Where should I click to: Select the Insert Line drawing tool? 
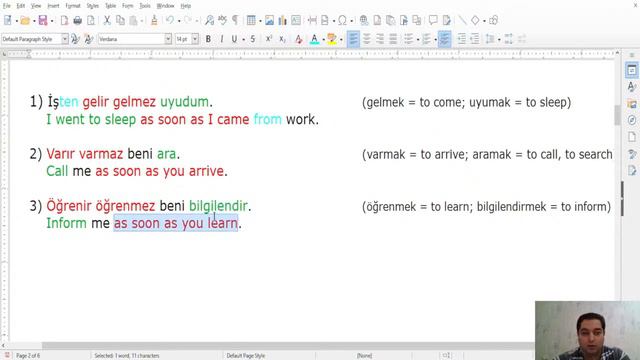tap(462, 20)
